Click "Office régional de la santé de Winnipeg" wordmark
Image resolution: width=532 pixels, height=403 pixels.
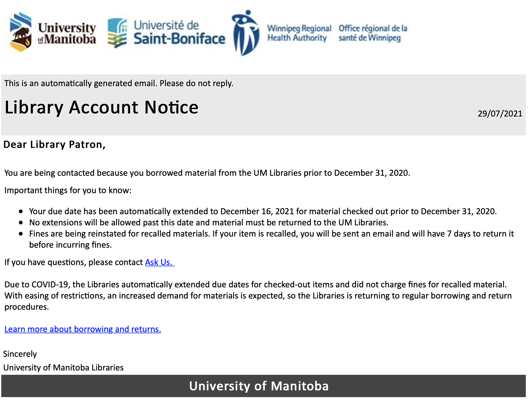[373, 33]
